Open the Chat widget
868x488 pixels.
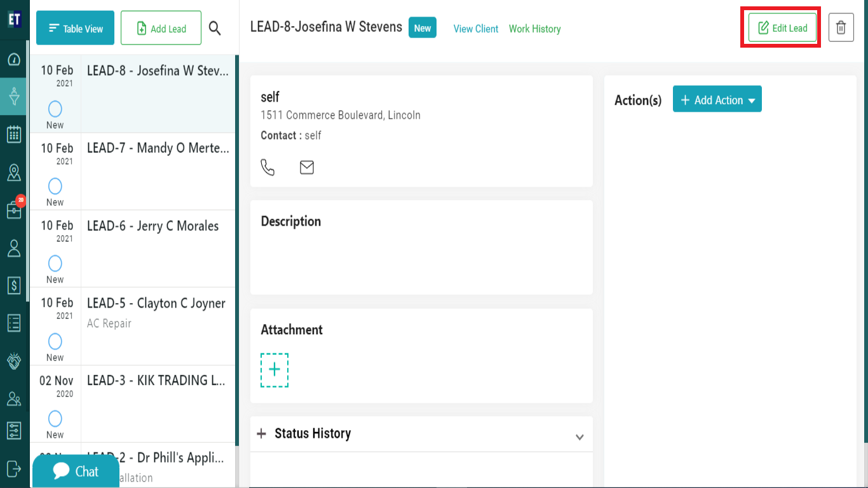pyautogui.click(x=76, y=471)
